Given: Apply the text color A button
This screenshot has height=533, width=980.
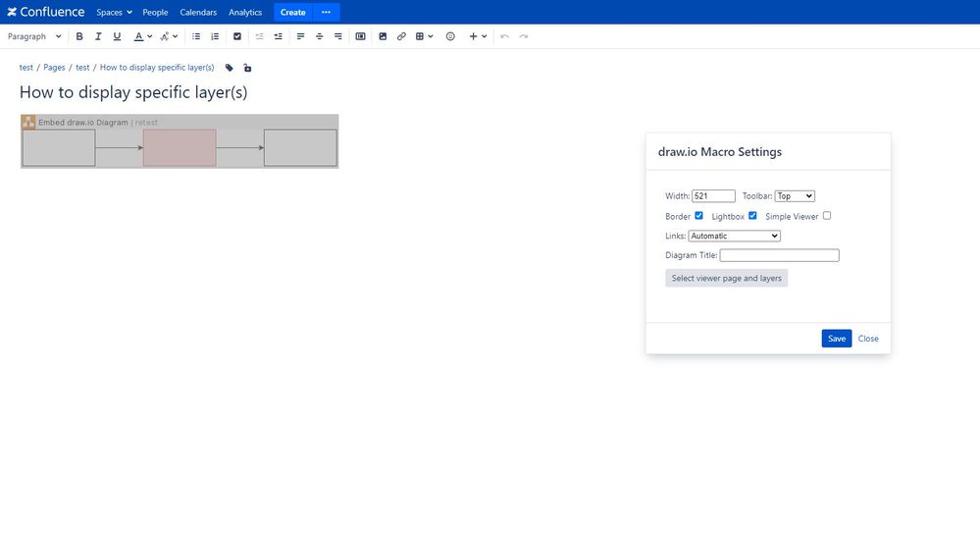Looking at the screenshot, I should click(138, 36).
